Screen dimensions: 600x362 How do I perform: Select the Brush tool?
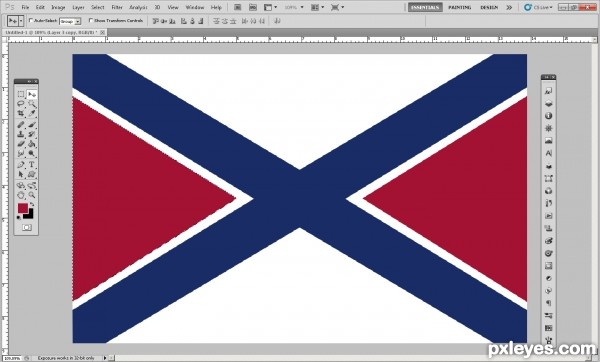[x=32, y=124]
